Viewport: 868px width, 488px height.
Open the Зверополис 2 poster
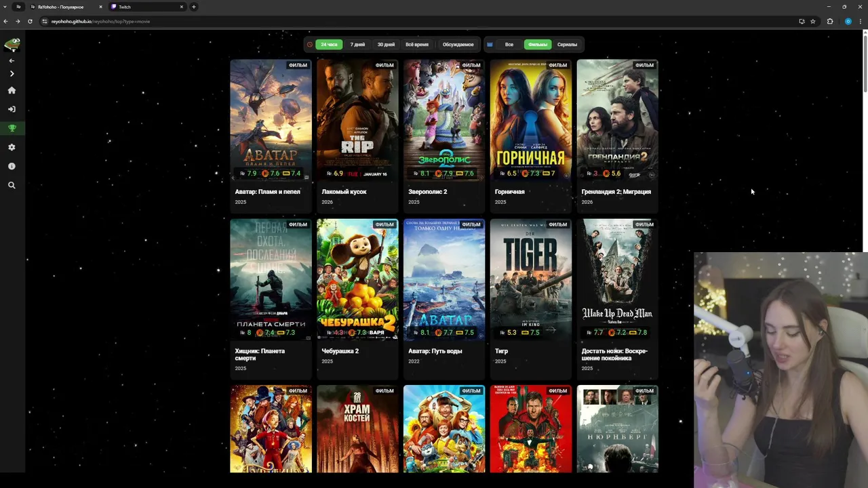click(x=444, y=120)
